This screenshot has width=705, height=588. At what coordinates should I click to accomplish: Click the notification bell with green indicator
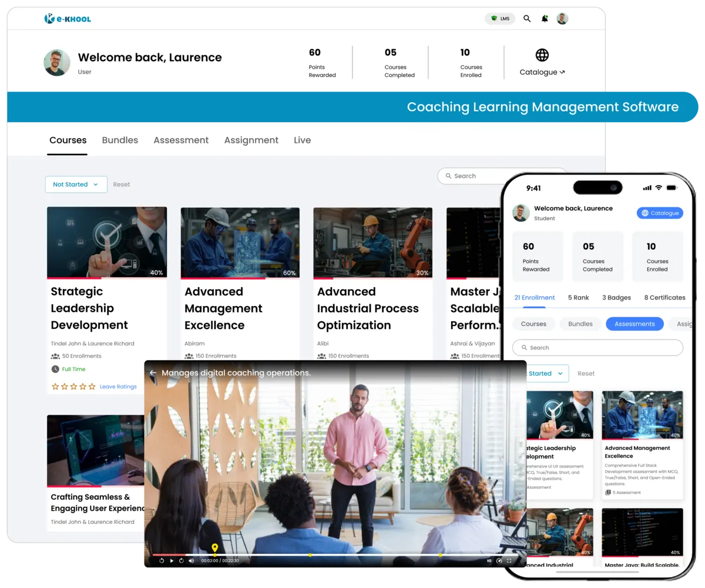(545, 18)
